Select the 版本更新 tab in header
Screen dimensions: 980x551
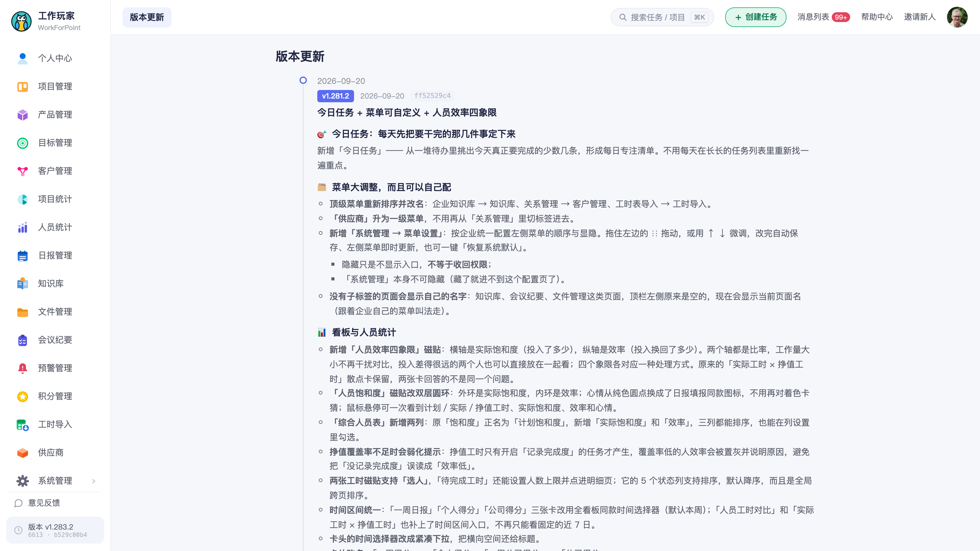[x=147, y=17]
